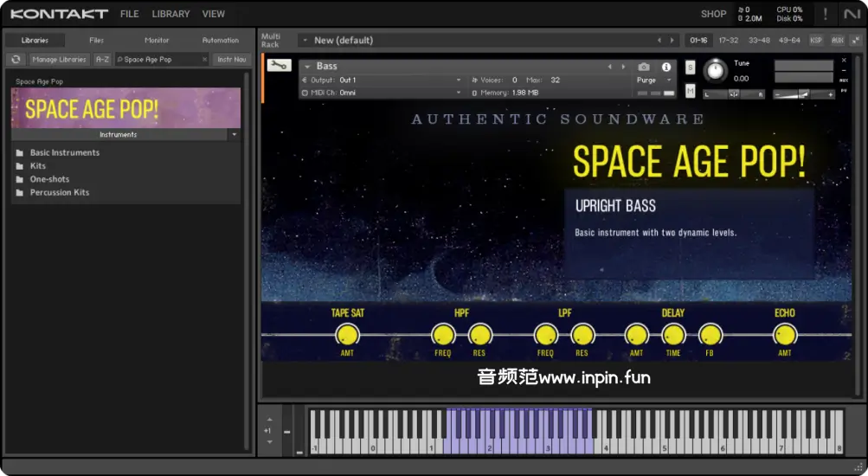Image resolution: width=868 pixels, height=476 pixels.
Task: Toggle the KSP button in rack header
Action: 816,40
